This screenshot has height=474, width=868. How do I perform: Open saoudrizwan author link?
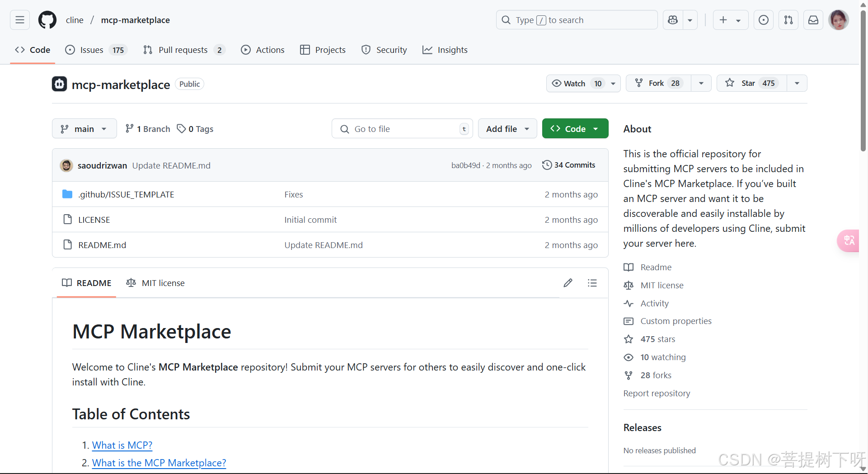[x=102, y=165]
